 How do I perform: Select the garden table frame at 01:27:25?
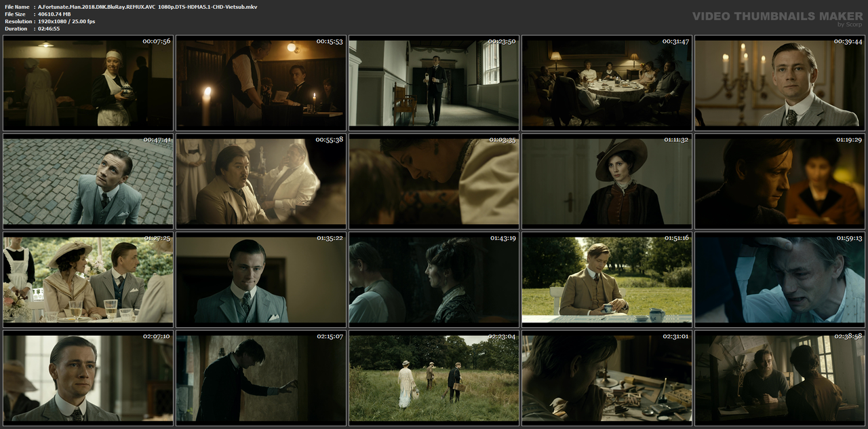(88, 280)
